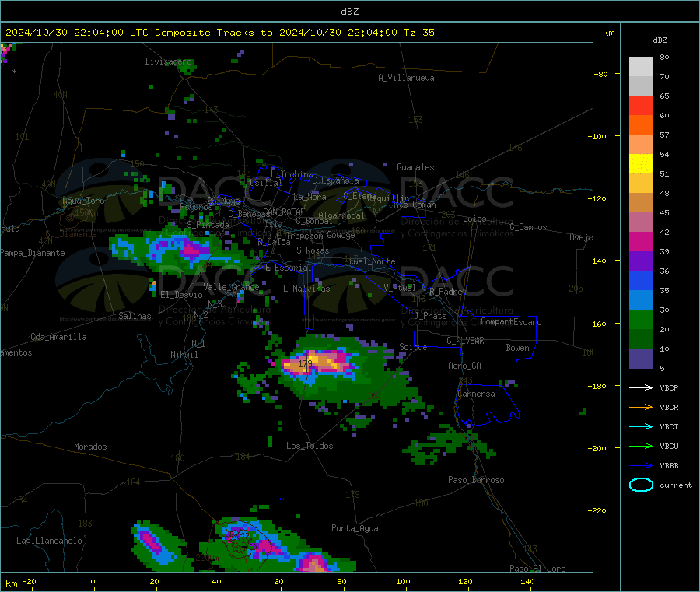The image size is (700, 592).
Task: Click the 'Guadales' map label
Action: click(x=415, y=167)
